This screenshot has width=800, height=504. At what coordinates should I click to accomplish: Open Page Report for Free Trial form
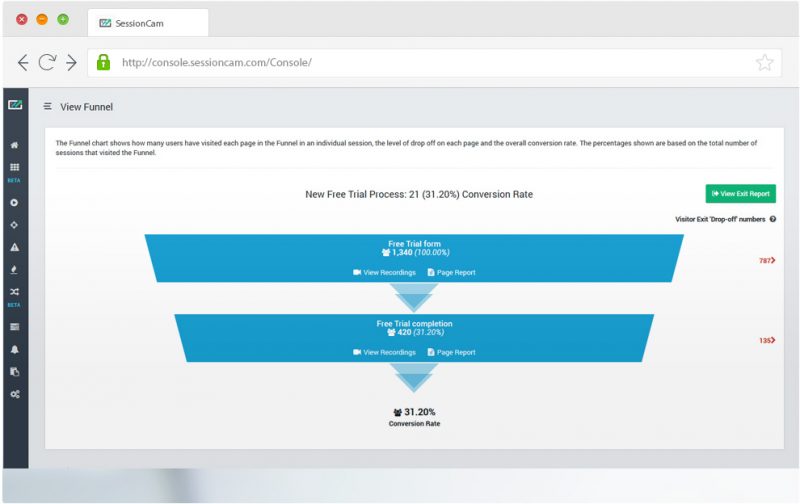451,272
